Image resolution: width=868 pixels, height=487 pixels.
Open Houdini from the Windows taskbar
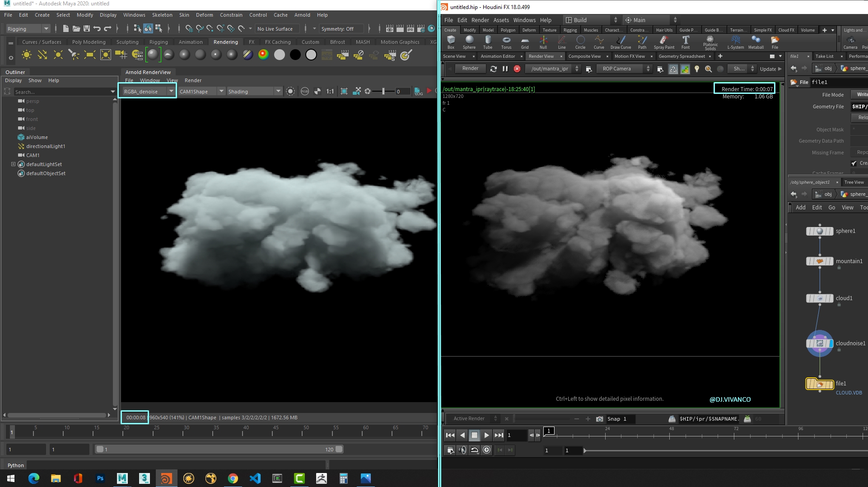click(x=166, y=478)
